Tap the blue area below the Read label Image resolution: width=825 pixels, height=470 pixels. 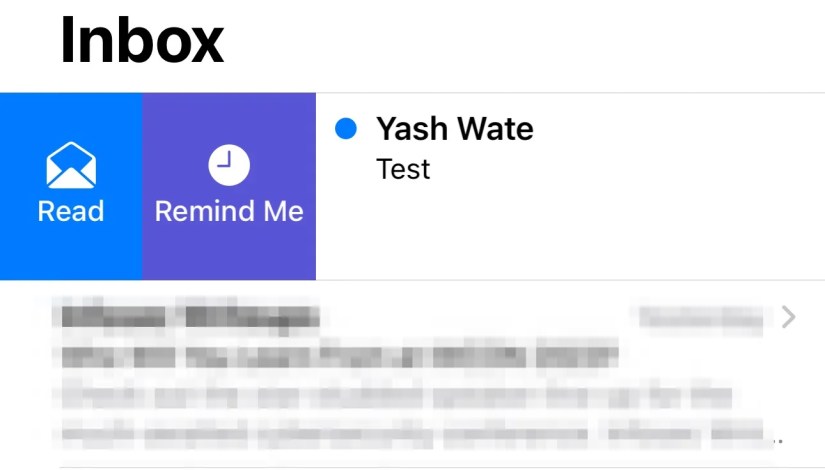[71, 255]
